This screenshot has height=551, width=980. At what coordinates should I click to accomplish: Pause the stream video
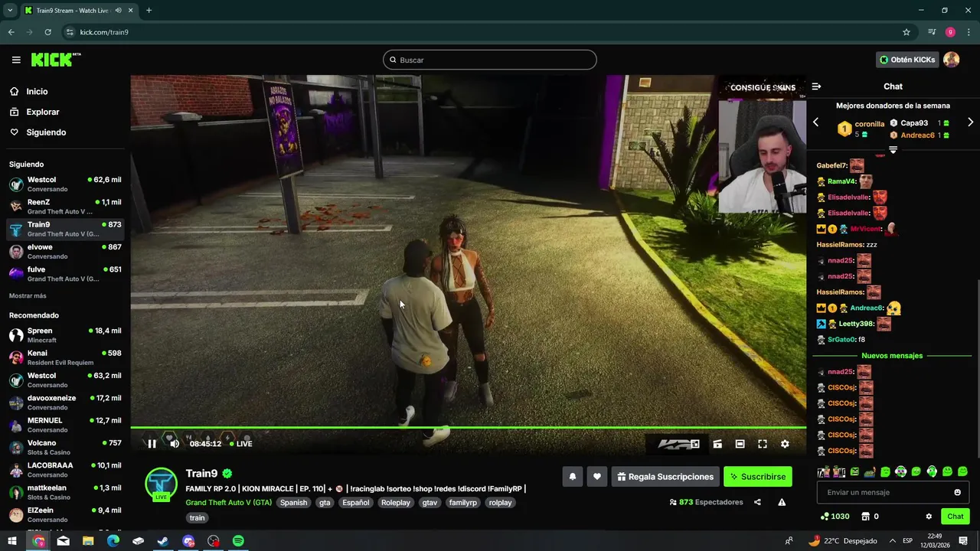pyautogui.click(x=152, y=444)
